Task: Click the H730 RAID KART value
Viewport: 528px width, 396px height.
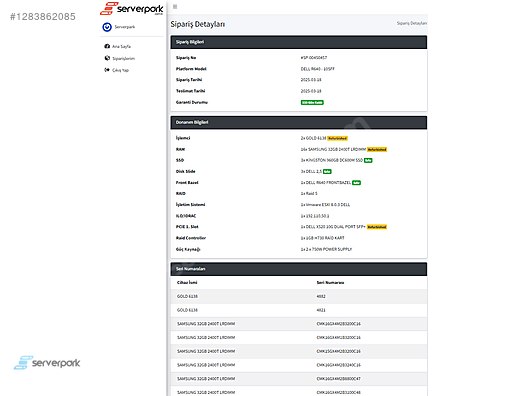Action: click(x=323, y=238)
